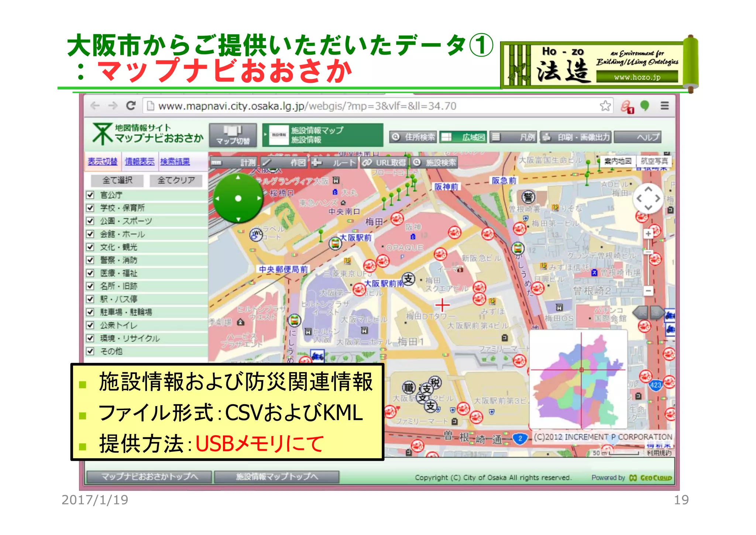Pan map up on green compass
Viewport: 756px width, 535px height.
[x=238, y=177]
